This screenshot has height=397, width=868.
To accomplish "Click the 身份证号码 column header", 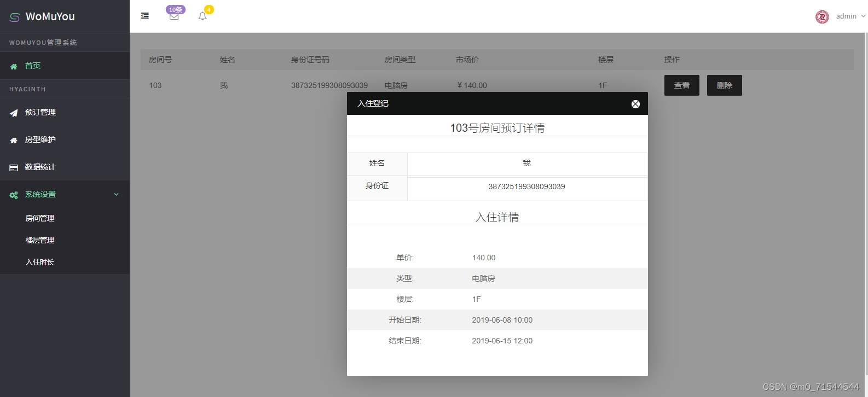I will pyautogui.click(x=310, y=60).
